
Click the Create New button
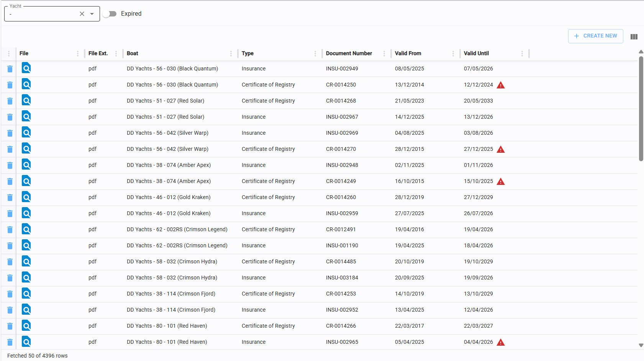[x=595, y=36]
